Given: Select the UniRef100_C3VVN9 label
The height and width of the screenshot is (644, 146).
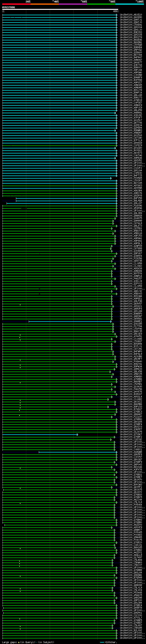Looking at the screenshot, I should (x=131, y=75).
